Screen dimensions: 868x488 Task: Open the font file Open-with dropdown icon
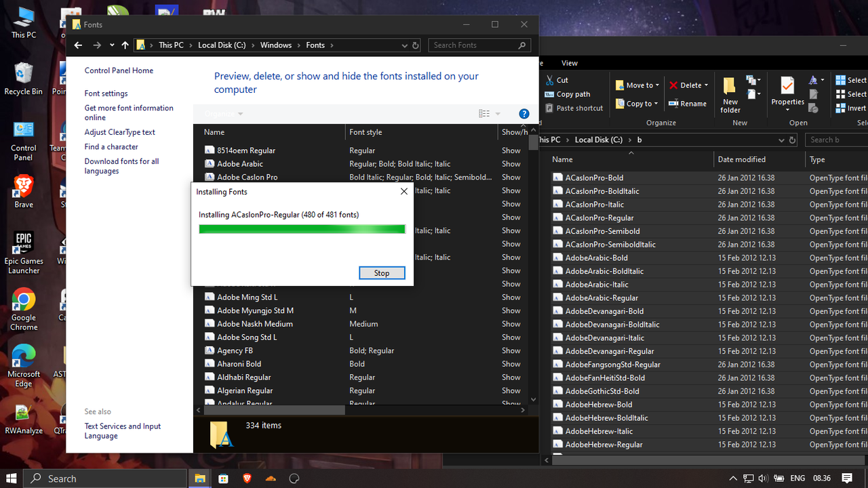(816, 80)
